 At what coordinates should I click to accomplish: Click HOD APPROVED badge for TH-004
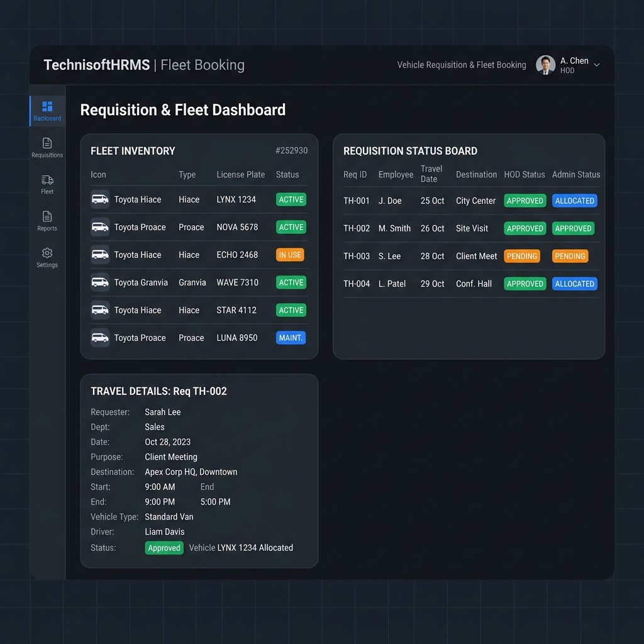coord(525,284)
